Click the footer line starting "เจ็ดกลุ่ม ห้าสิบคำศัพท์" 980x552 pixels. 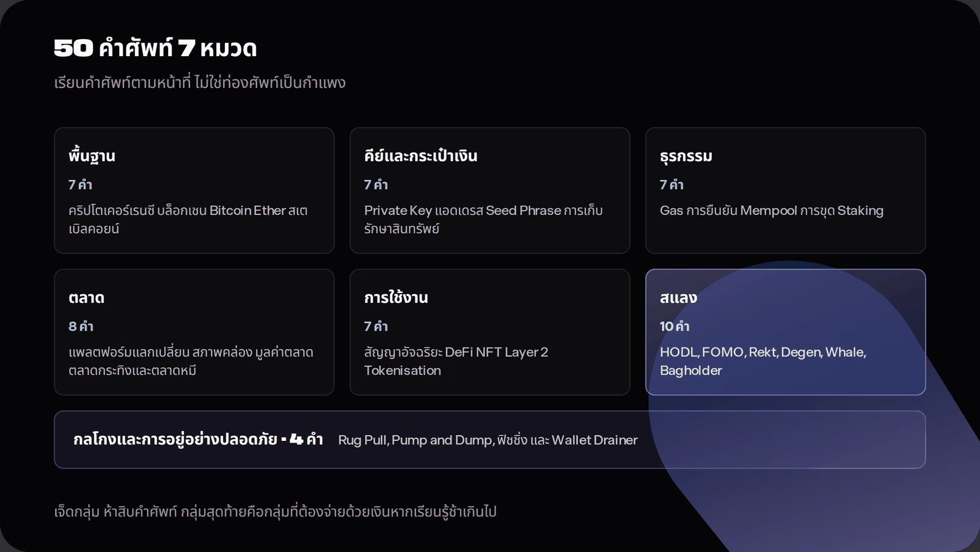(x=275, y=511)
